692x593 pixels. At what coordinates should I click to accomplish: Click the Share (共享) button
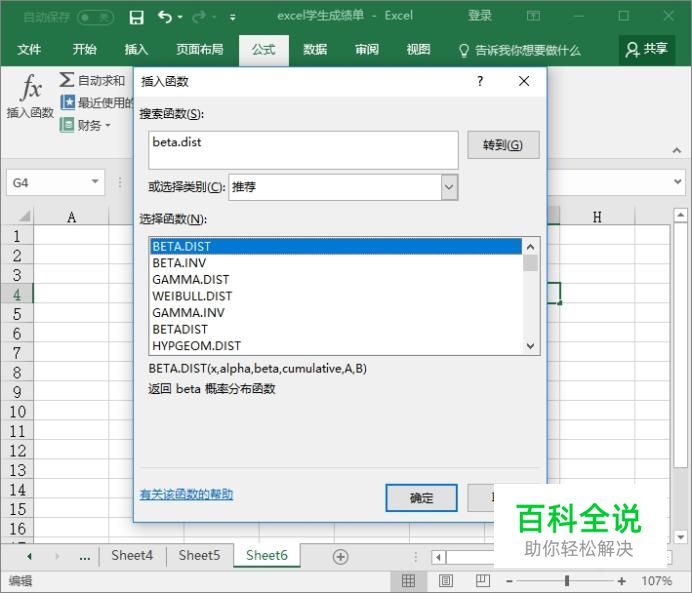pos(647,50)
